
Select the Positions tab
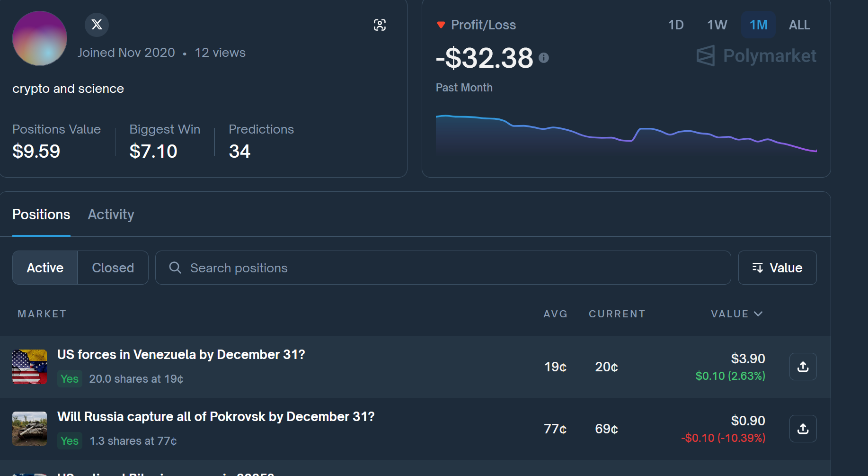click(41, 215)
